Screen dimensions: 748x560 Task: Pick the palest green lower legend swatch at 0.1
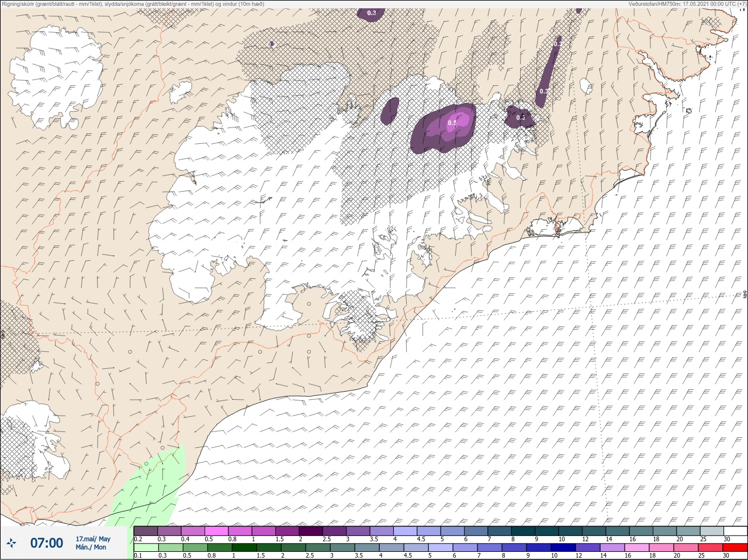pos(146,548)
